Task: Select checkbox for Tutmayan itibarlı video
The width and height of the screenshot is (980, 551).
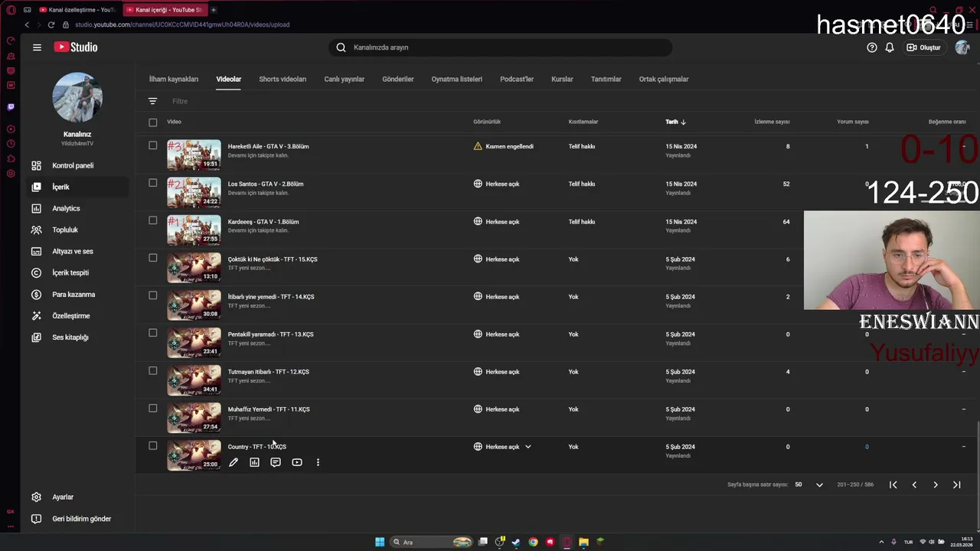Action: [x=152, y=370]
